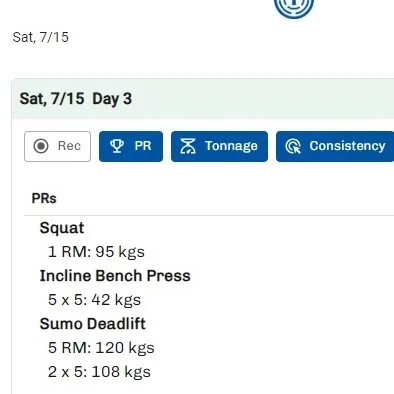Click the 2 x 5: 108 kgs record
Screen dimensions: 394x394
pyautogui.click(x=99, y=372)
